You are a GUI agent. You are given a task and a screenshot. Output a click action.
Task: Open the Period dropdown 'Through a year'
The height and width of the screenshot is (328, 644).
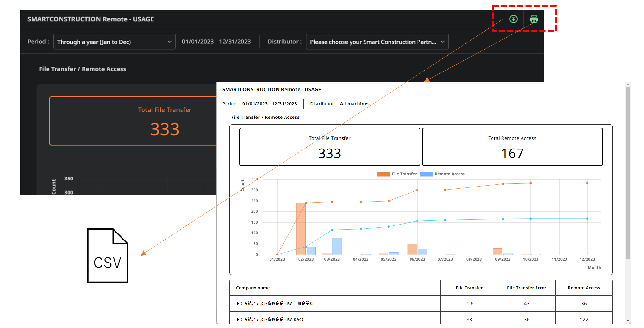click(x=114, y=42)
